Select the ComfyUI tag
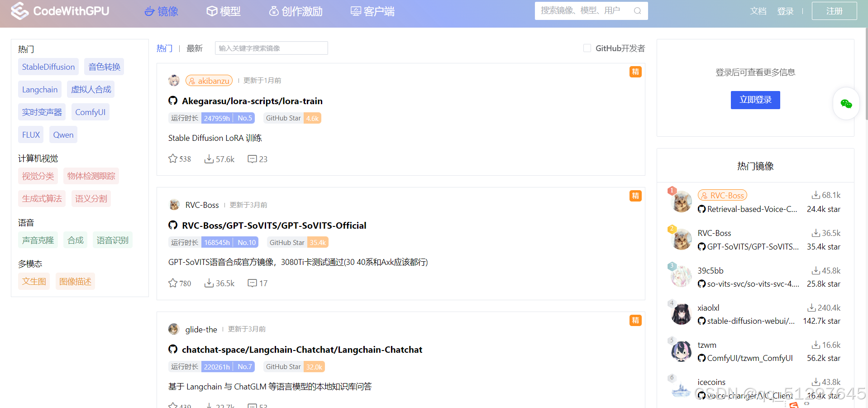Image resolution: width=868 pixels, height=408 pixels. tap(91, 112)
